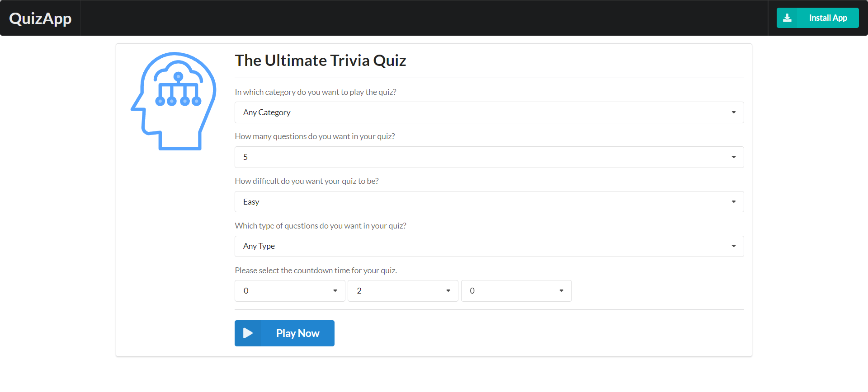Click the play triangle icon
This screenshot has width=868, height=392.
click(x=248, y=333)
